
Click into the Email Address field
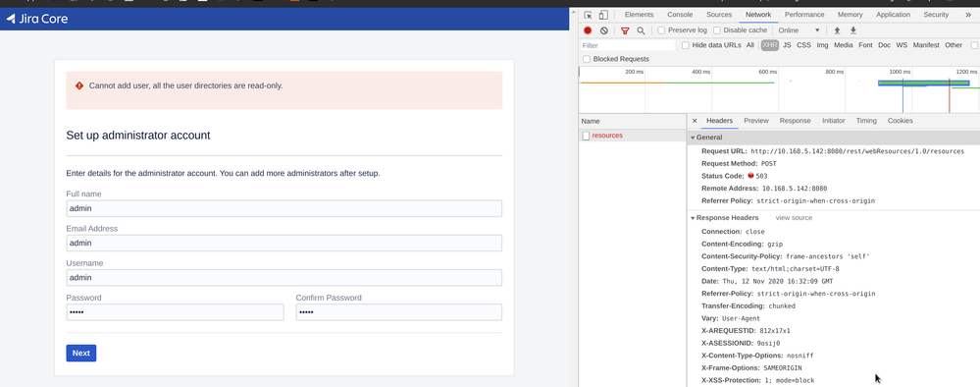click(x=284, y=243)
